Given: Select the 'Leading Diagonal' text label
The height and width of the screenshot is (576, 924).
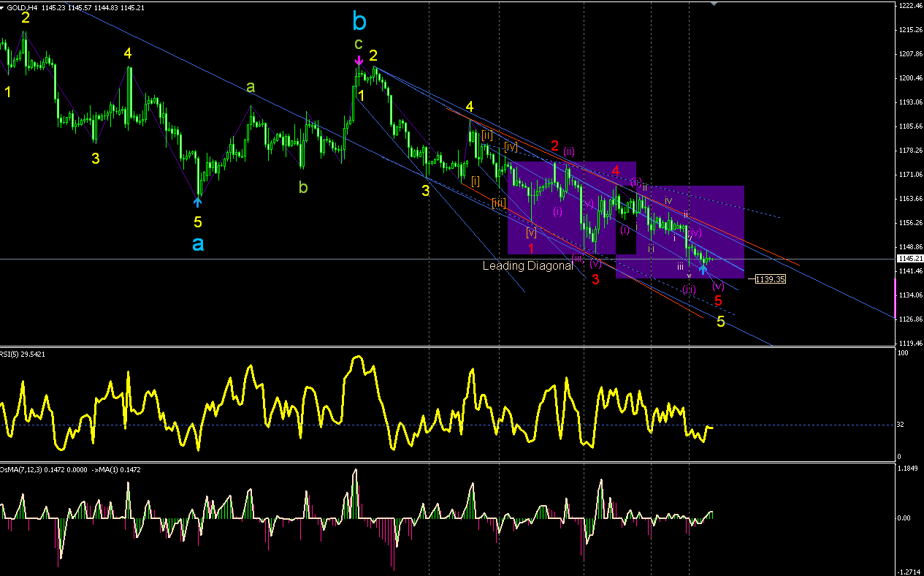Looking at the screenshot, I should point(527,266).
